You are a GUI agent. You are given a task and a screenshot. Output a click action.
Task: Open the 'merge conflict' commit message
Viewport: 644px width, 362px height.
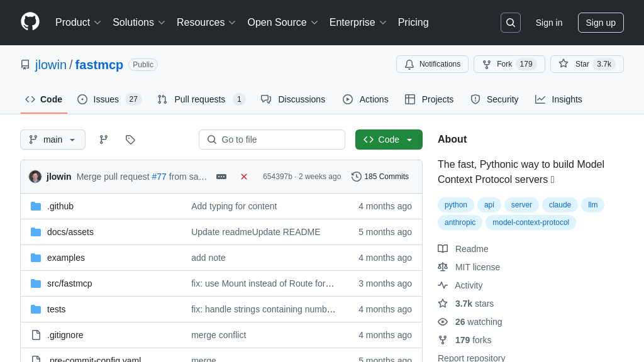(x=218, y=335)
